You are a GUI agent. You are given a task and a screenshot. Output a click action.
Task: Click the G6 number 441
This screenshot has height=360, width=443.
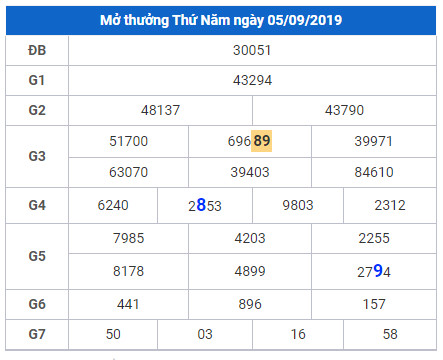(x=129, y=304)
